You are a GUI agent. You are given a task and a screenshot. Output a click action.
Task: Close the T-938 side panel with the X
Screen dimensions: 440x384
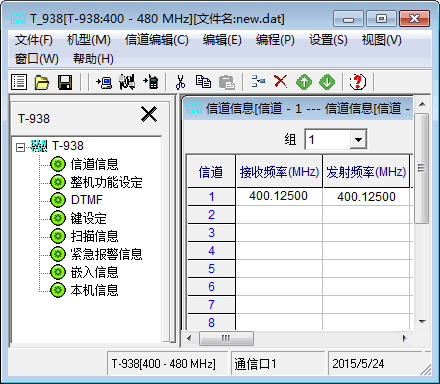click(x=149, y=114)
